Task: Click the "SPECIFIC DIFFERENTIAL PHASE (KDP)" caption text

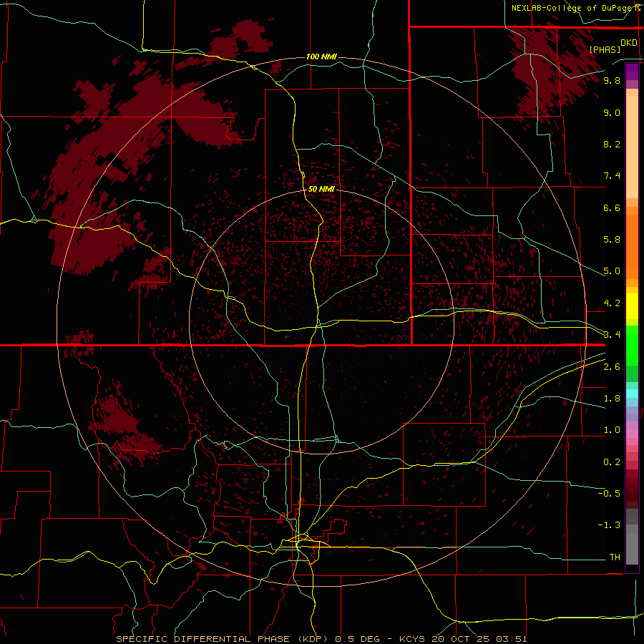Action: pyautogui.click(x=222, y=639)
